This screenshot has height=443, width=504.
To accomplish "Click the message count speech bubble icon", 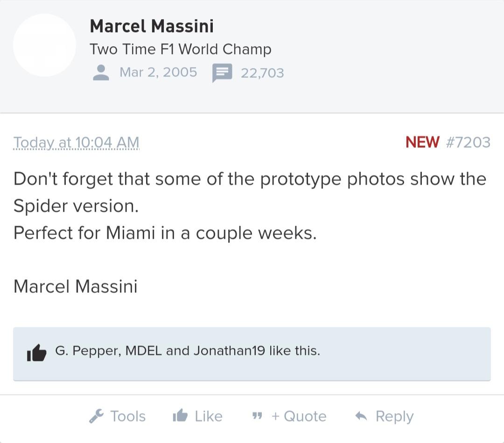I will (x=222, y=73).
